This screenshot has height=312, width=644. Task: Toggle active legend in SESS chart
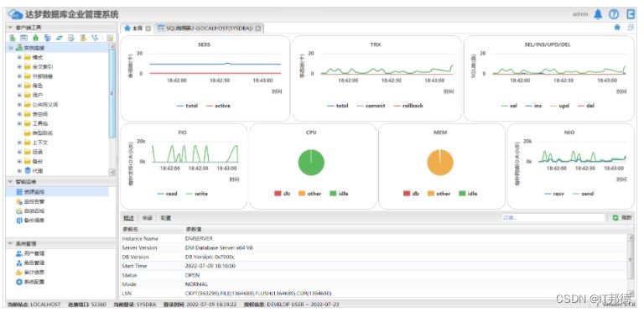click(218, 106)
